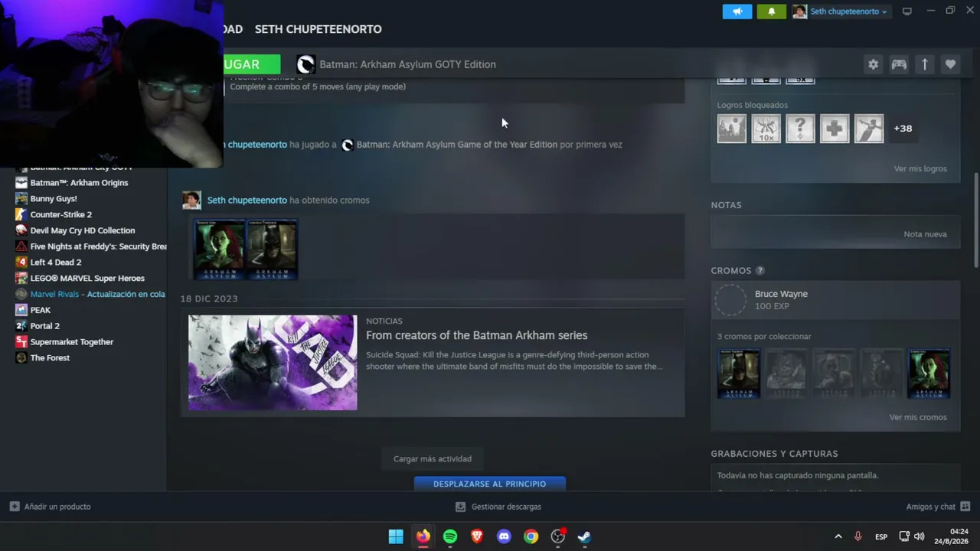This screenshot has height=551, width=980.
Task: Click the microphone tray icon
Action: (x=857, y=536)
